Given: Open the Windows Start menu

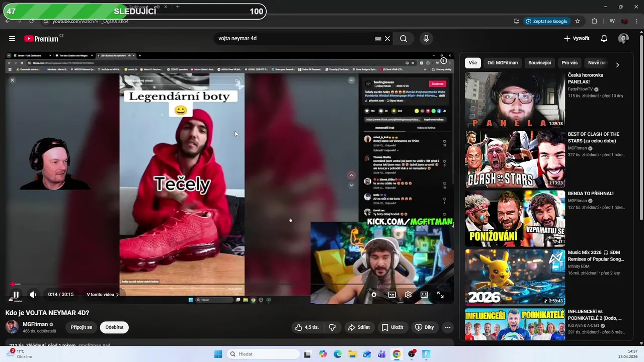Looking at the screenshot, I should pyautogui.click(x=218, y=354).
